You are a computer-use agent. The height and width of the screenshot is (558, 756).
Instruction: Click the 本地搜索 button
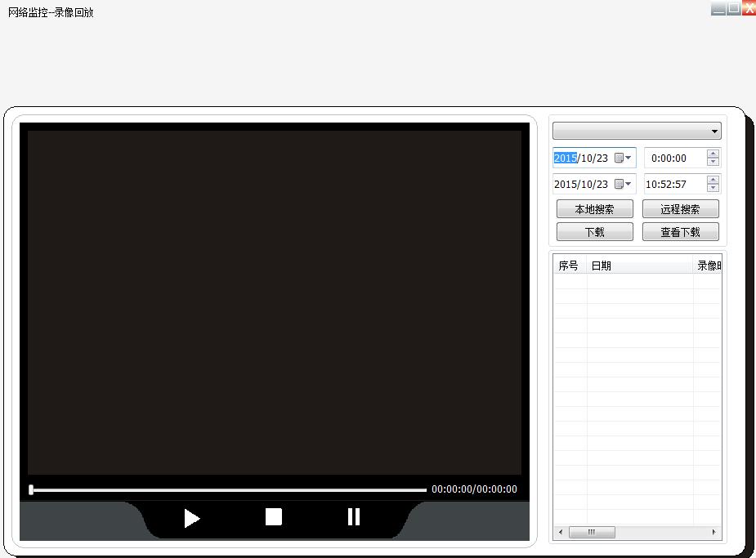(594, 209)
